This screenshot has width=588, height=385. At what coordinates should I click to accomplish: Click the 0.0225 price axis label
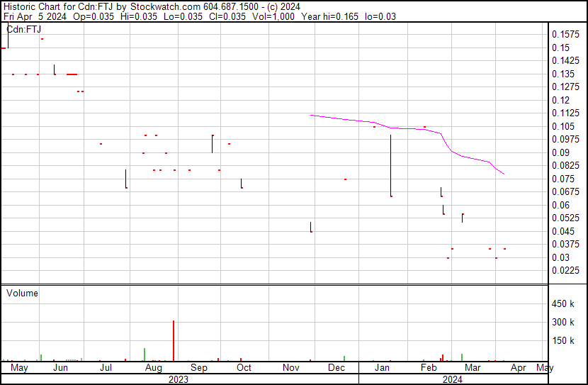(x=565, y=271)
